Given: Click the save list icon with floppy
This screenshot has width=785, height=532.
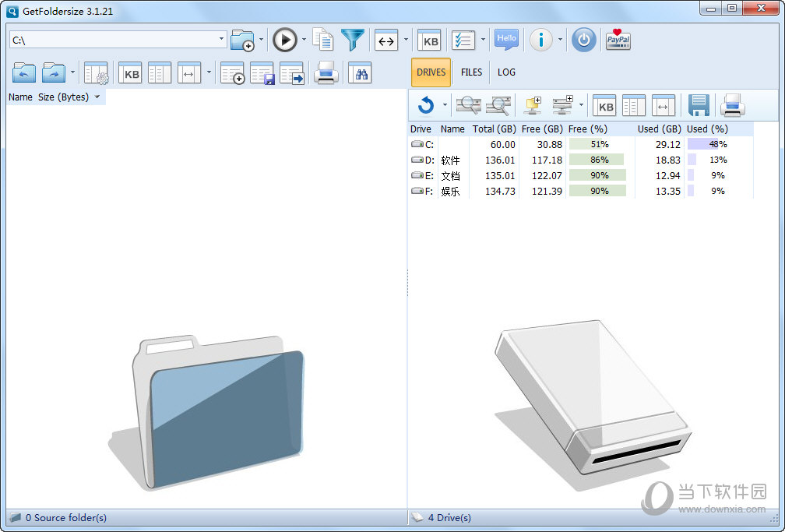Looking at the screenshot, I should pos(262,73).
